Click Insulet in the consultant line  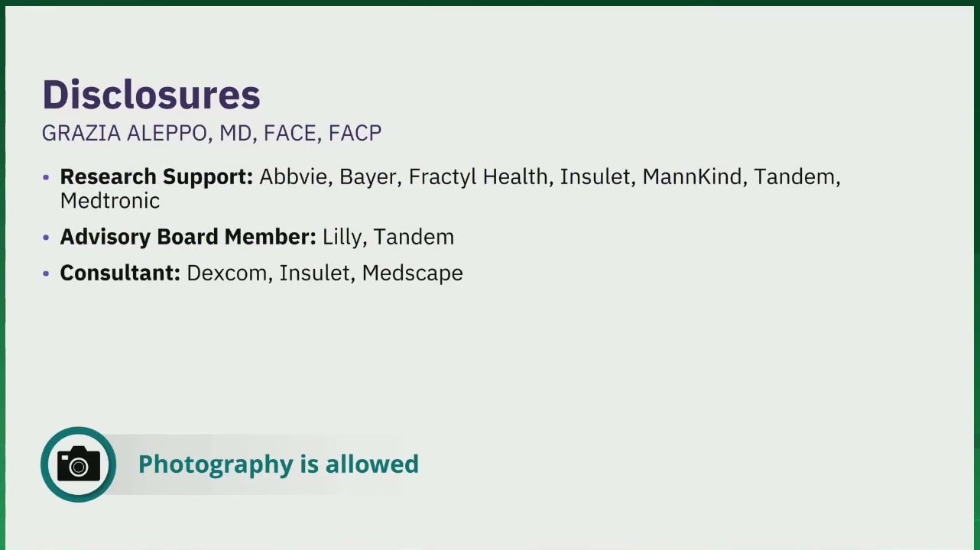point(314,273)
